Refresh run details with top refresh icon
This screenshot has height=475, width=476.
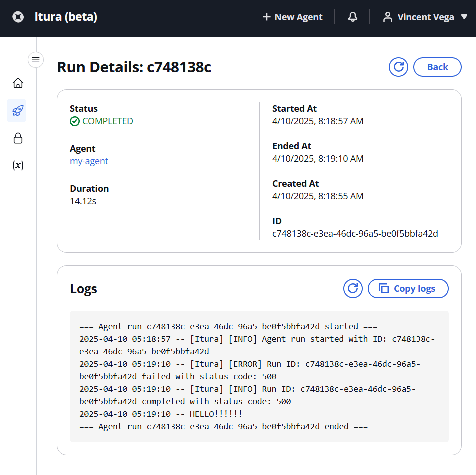398,67
